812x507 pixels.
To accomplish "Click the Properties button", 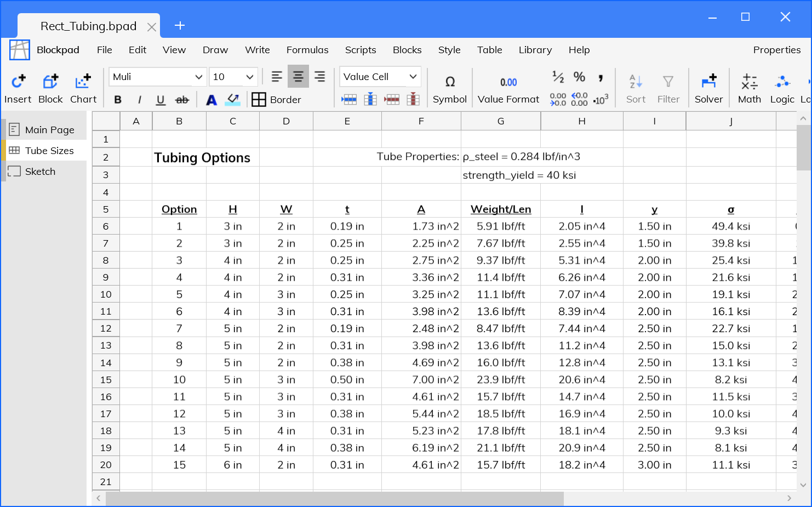I will pyautogui.click(x=776, y=50).
